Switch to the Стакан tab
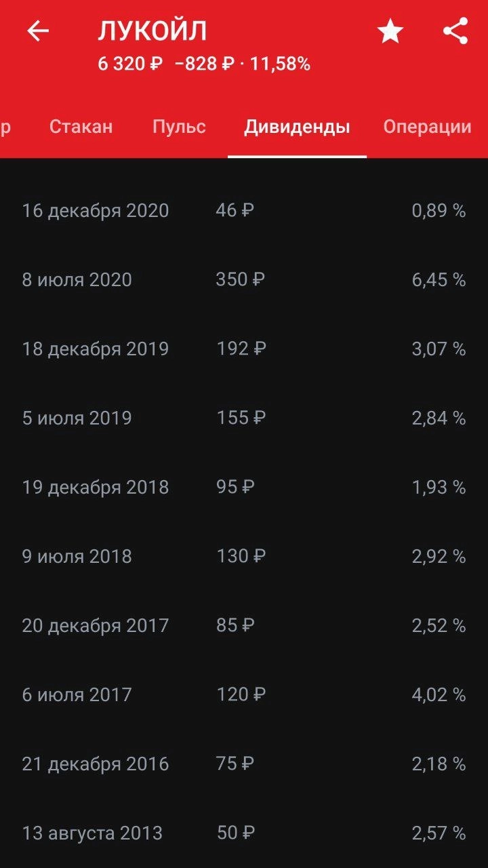Image resolution: width=488 pixels, height=868 pixels. click(81, 127)
